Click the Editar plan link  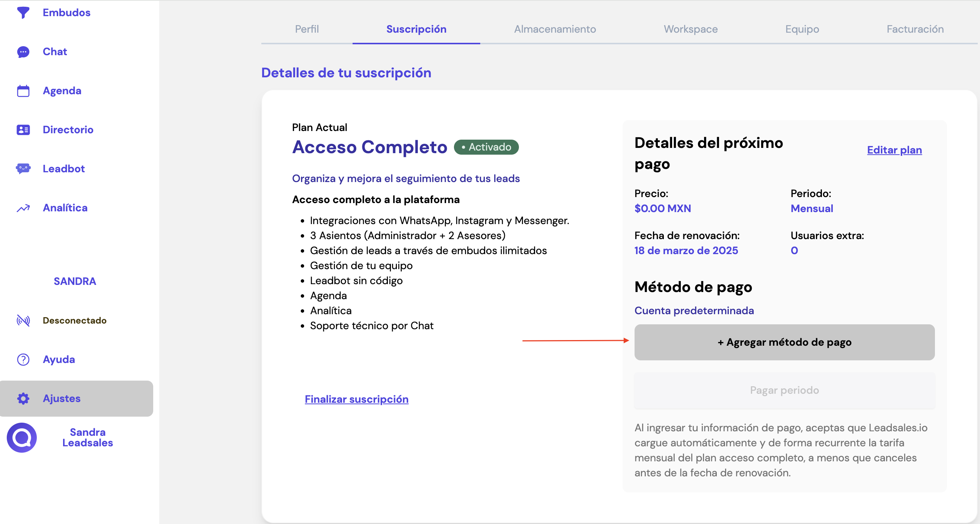point(894,150)
